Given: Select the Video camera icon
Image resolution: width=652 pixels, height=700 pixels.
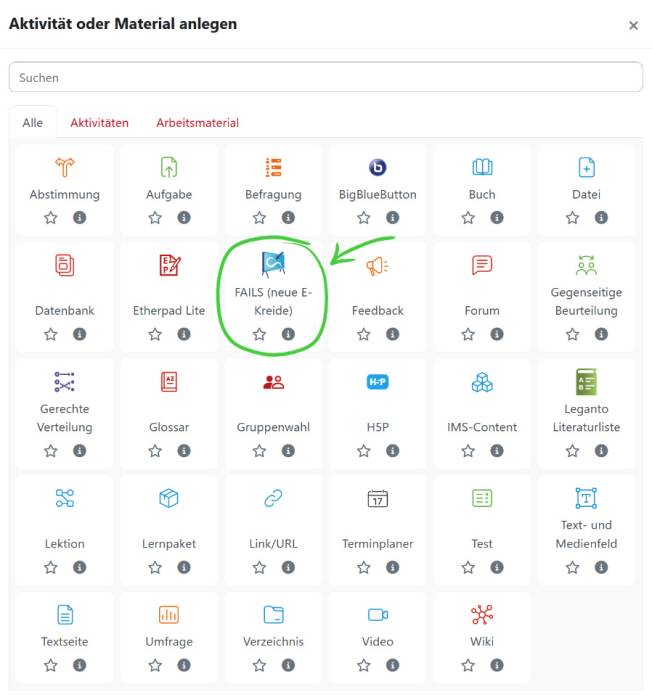Looking at the screenshot, I should click(x=378, y=614).
